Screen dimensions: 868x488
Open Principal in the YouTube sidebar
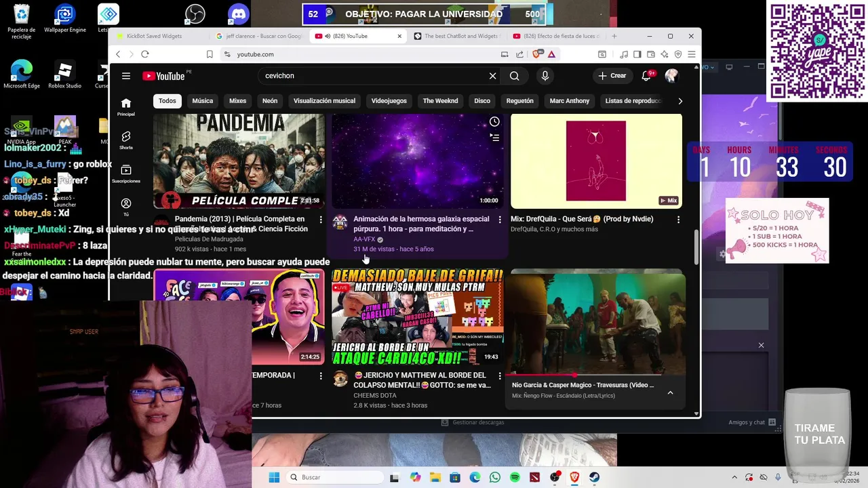pos(126,106)
